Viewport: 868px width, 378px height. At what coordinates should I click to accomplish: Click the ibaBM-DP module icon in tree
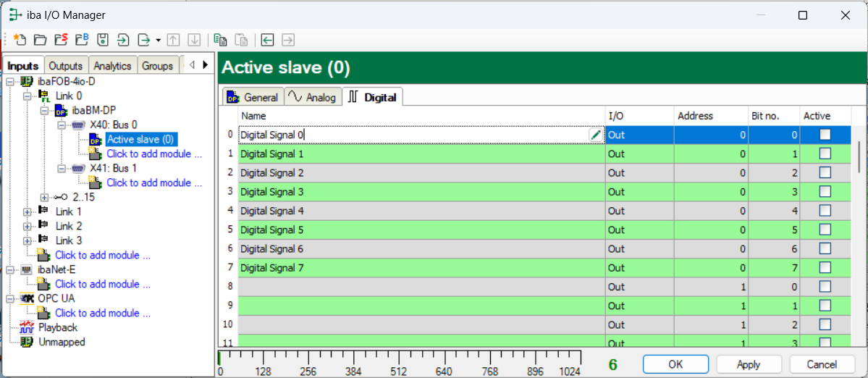[62, 110]
